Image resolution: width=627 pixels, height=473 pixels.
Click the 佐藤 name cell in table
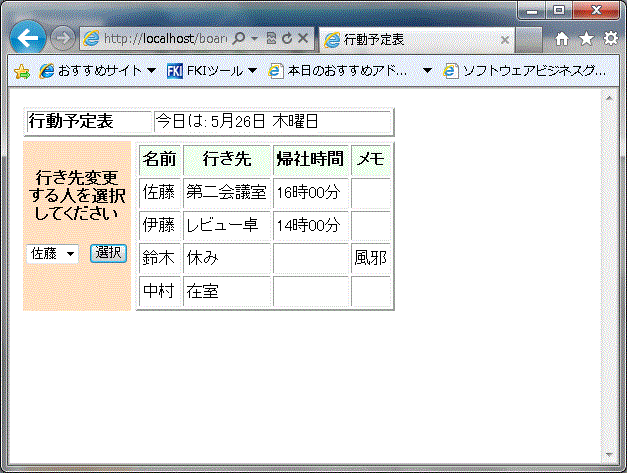(160, 193)
